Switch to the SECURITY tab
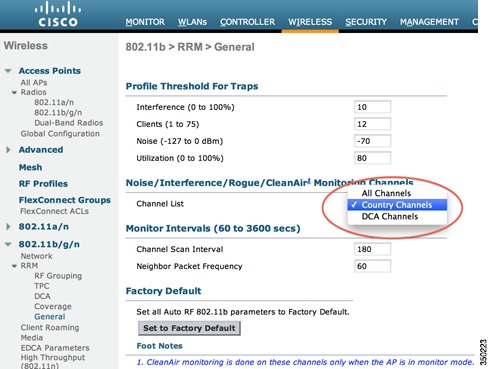The width and height of the screenshot is (488, 369). click(x=366, y=22)
